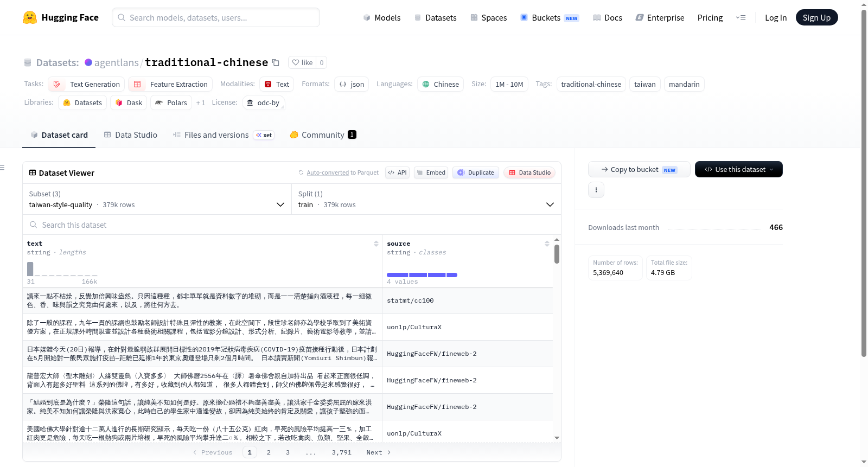Select the Text modality tag
868x467 pixels.
click(x=277, y=84)
